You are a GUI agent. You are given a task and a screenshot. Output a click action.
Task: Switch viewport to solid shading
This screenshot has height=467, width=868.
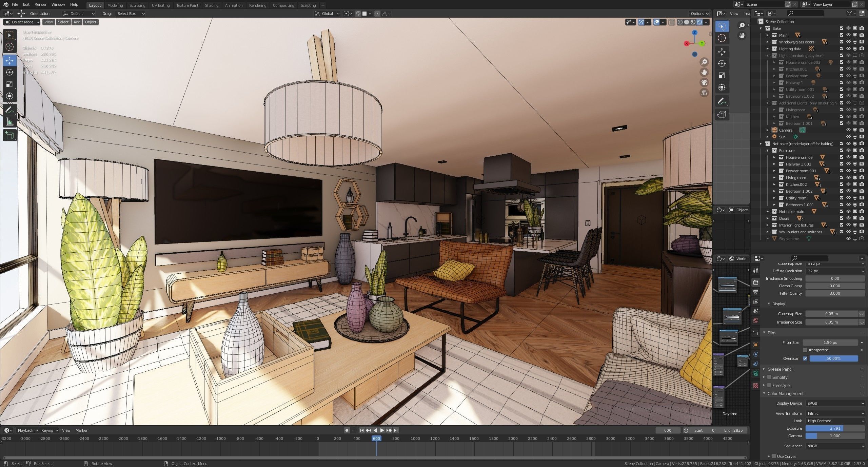click(x=687, y=22)
